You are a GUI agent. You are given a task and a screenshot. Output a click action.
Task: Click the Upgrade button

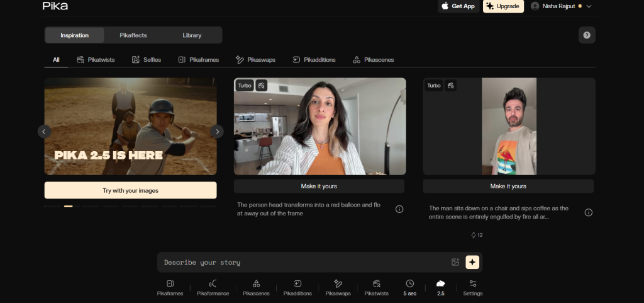point(503,6)
